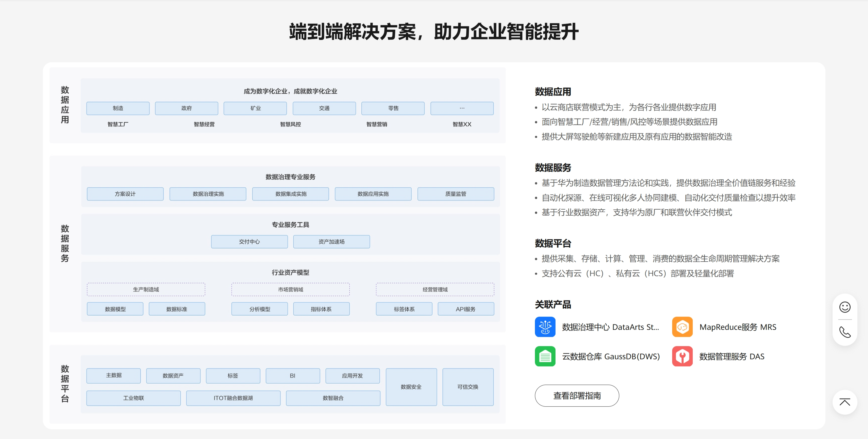Image resolution: width=868 pixels, height=439 pixels.
Task: Click the 主数据 box
Action: [114, 375]
